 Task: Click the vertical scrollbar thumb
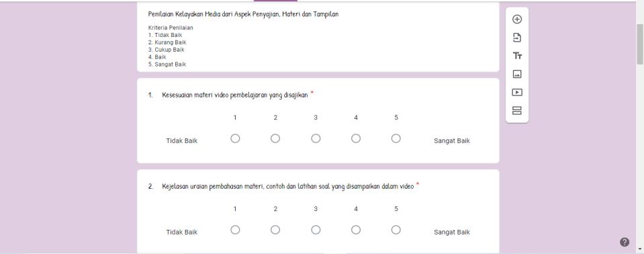point(640,44)
